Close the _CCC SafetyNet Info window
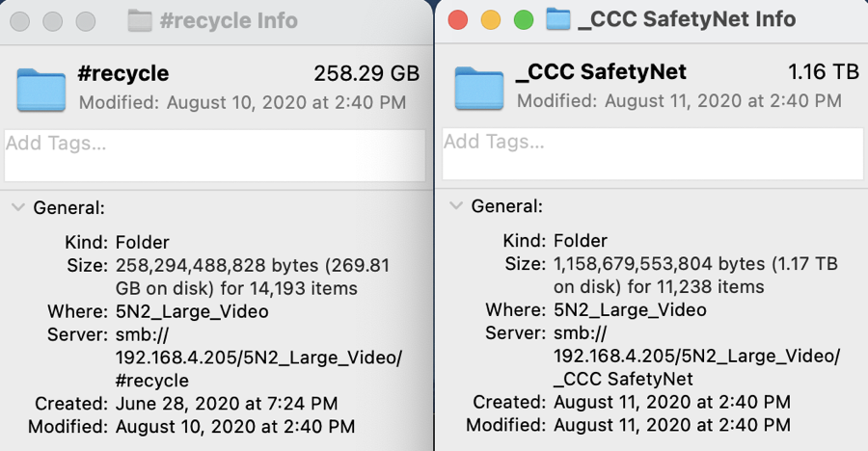This screenshot has height=451, width=868. [x=458, y=20]
